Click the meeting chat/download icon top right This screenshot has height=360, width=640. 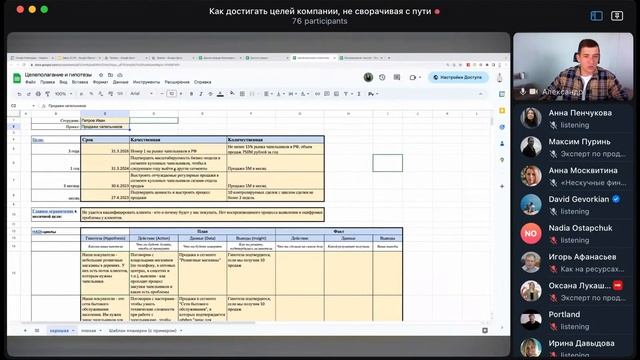(x=617, y=16)
